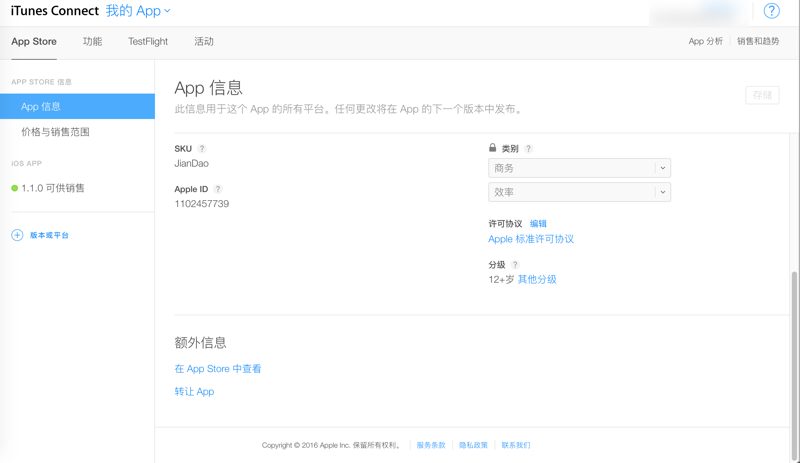This screenshot has height=463, width=800.
Task: Click the 其他分级 link
Action: click(537, 279)
